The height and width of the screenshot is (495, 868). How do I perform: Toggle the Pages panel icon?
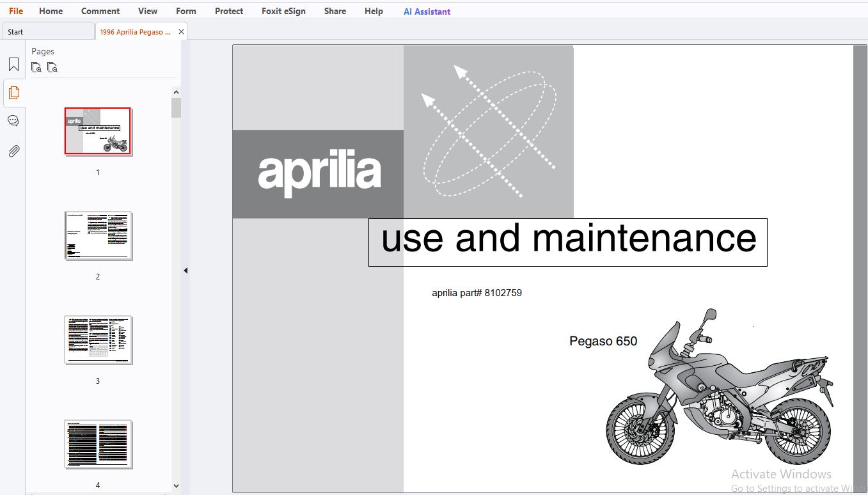(x=13, y=93)
